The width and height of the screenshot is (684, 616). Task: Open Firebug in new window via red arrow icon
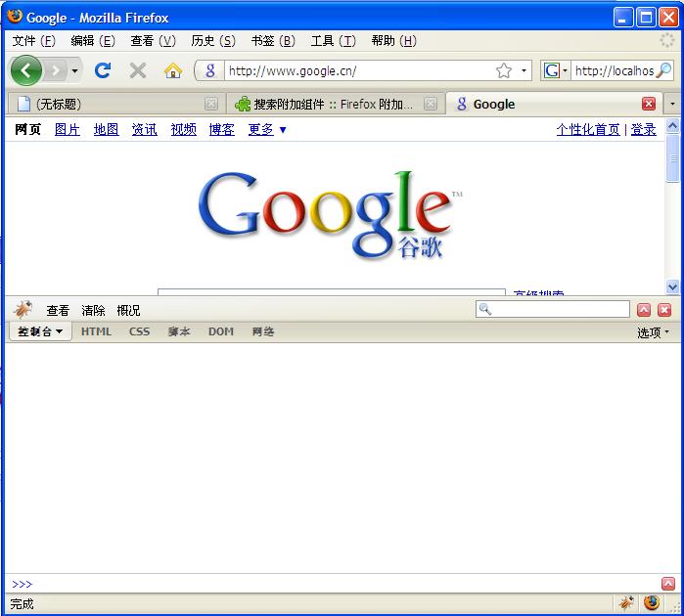point(644,310)
